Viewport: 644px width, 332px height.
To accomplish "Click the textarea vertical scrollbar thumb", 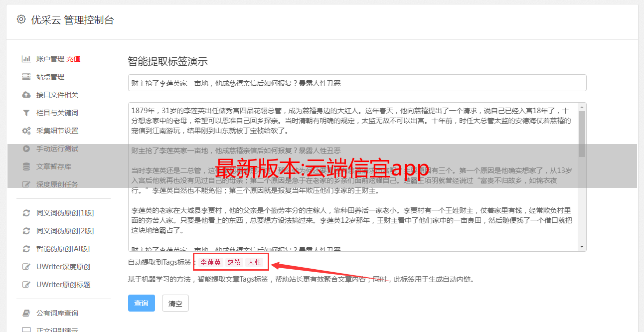I will coord(582,134).
